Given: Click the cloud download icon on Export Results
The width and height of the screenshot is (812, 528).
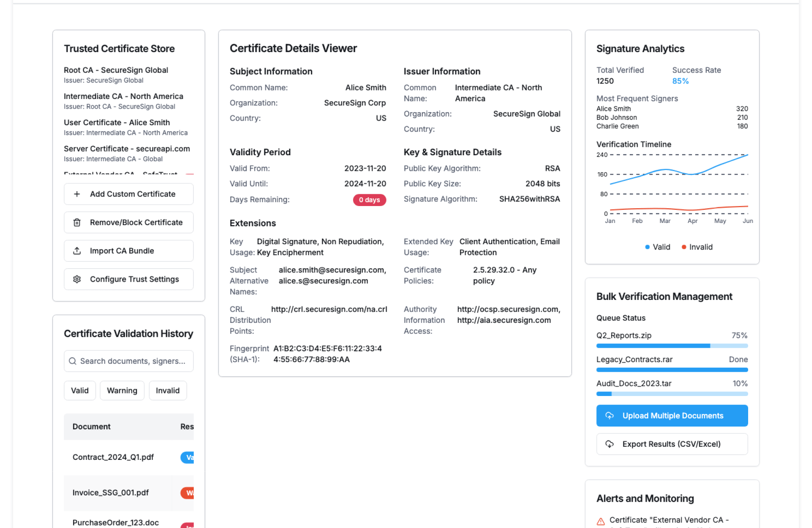Looking at the screenshot, I should pyautogui.click(x=609, y=444).
